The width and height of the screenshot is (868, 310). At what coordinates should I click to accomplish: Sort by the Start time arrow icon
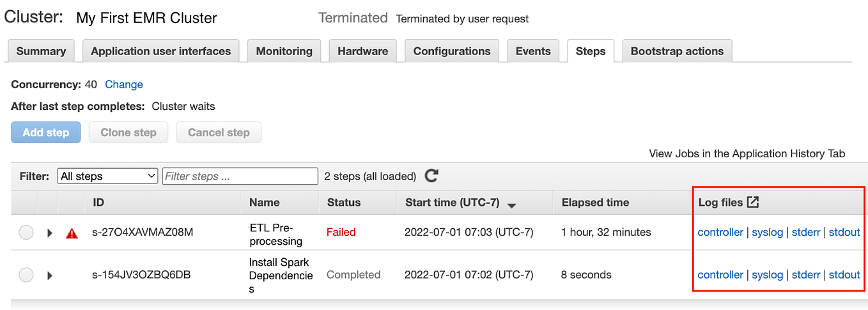(x=511, y=205)
